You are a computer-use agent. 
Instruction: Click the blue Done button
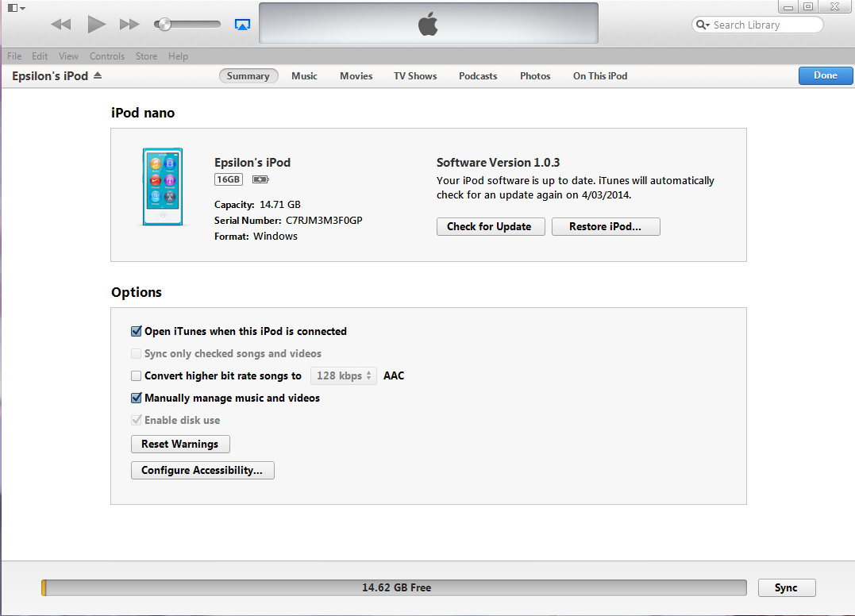pyautogui.click(x=826, y=75)
